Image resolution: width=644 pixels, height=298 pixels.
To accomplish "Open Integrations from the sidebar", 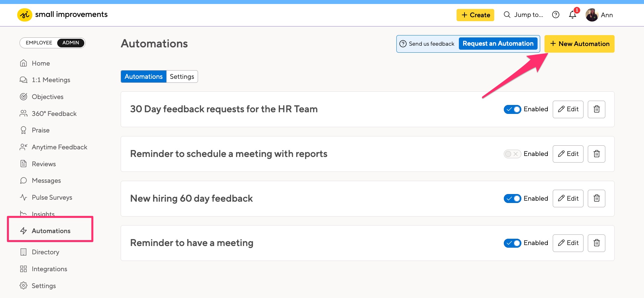I will [x=49, y=269].
